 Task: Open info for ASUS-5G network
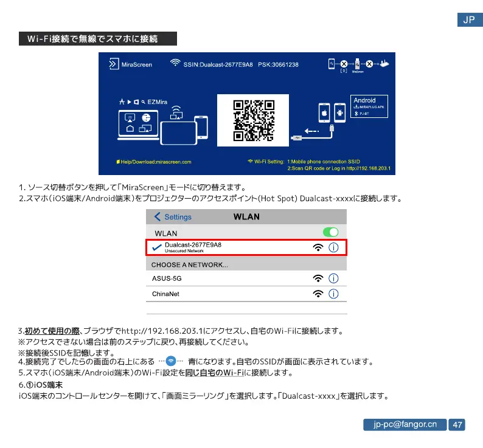[333, 278]
